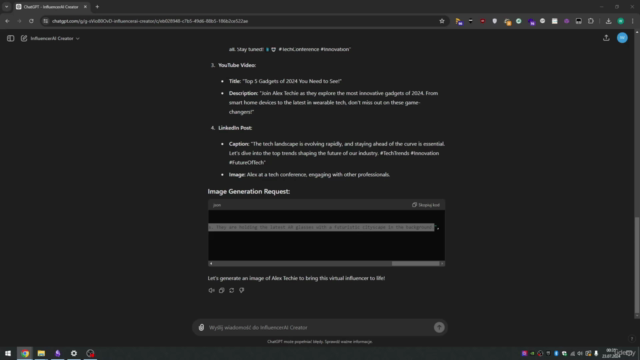Share this conversation via upload icon
This screenshot has height=360, width=640.
pyautogui.click(x=606, y=38)
